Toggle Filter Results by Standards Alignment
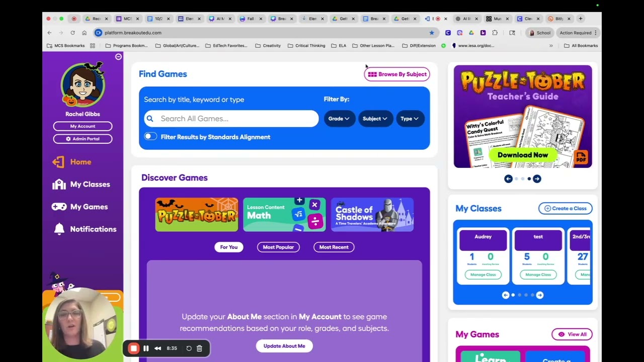 150,137
